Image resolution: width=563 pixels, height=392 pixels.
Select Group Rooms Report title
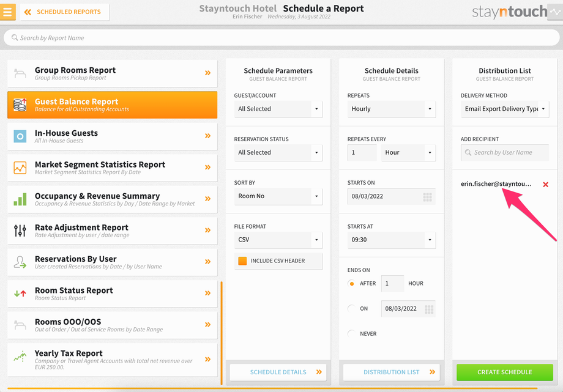(75, 70)
